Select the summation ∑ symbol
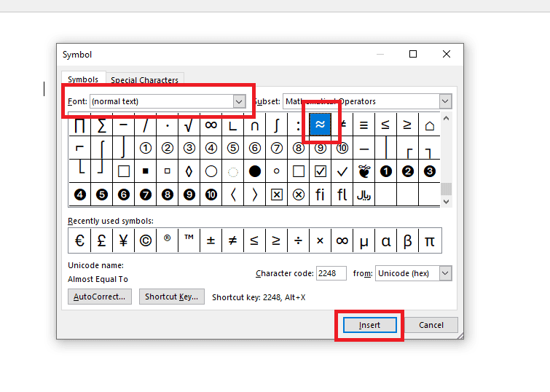The height and width of the screenshot is (392, 550). (102, 125)
